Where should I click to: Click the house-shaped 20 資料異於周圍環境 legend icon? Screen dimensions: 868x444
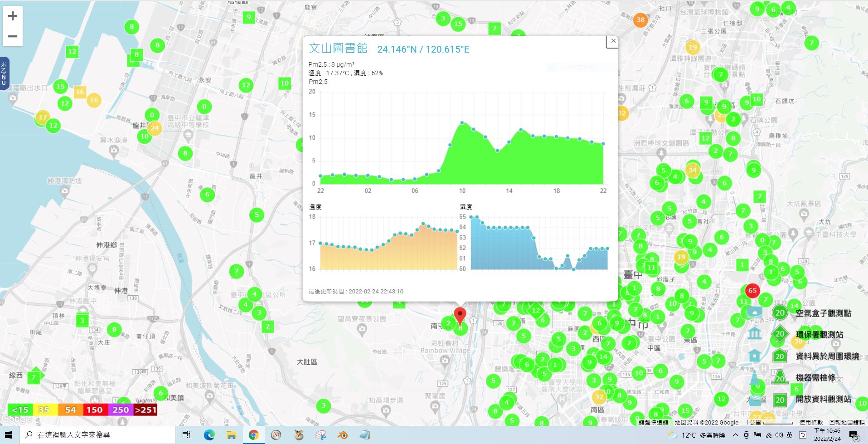[780, 356]
